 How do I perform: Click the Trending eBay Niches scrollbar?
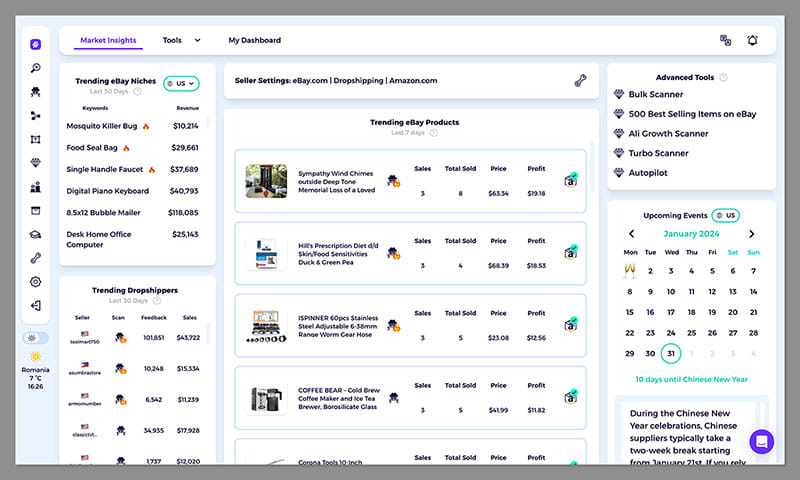point(208,122)
